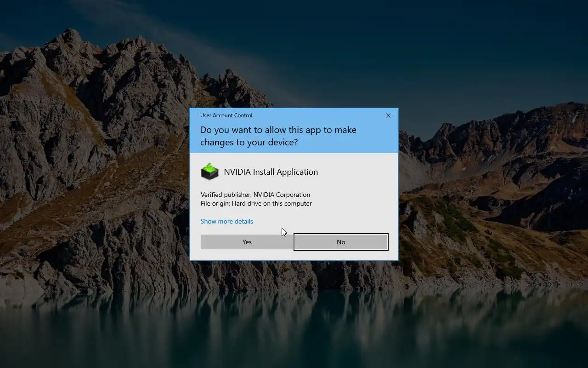Open the Show more details link
Viewport: 588px width, 368px height.
click(227, 221)
